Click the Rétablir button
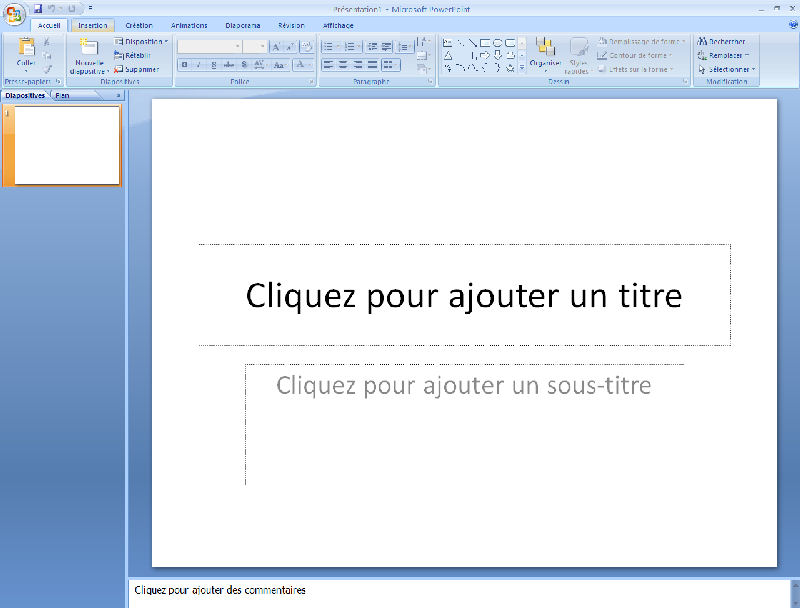This screenshot has height=608, width=800. [x=137, y=56]
